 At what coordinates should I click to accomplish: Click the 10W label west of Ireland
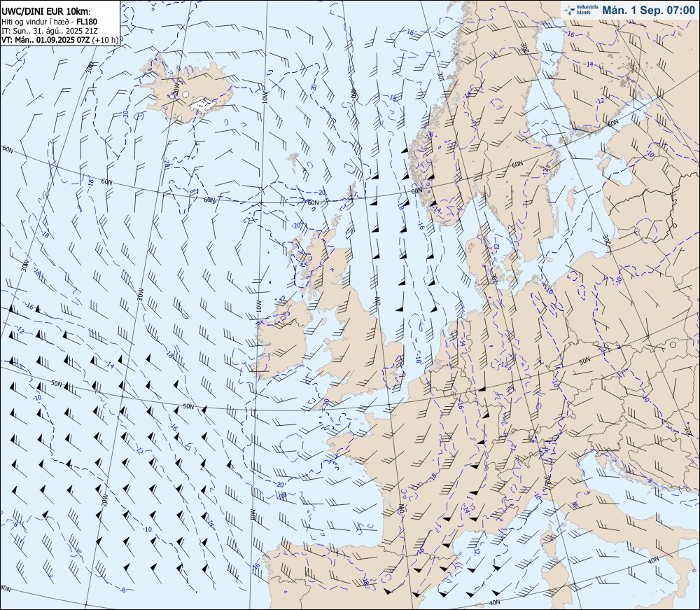[x=258, y=306]
